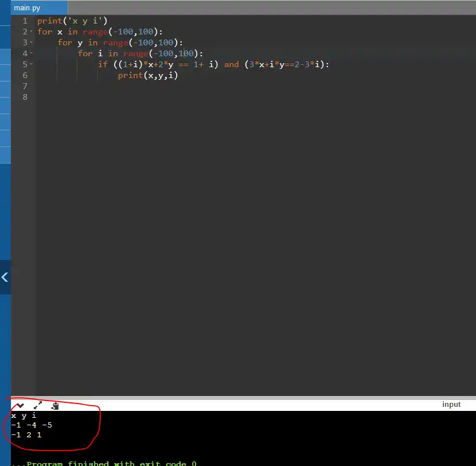Fold the for x loop at line 2

(x=32, y=32)
